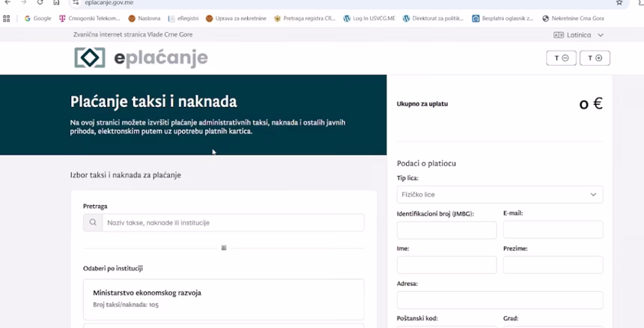Focus the Identifikacioni broj (JMBG) field
Viewport: 644px width, 328px height.
coord(446,230)
